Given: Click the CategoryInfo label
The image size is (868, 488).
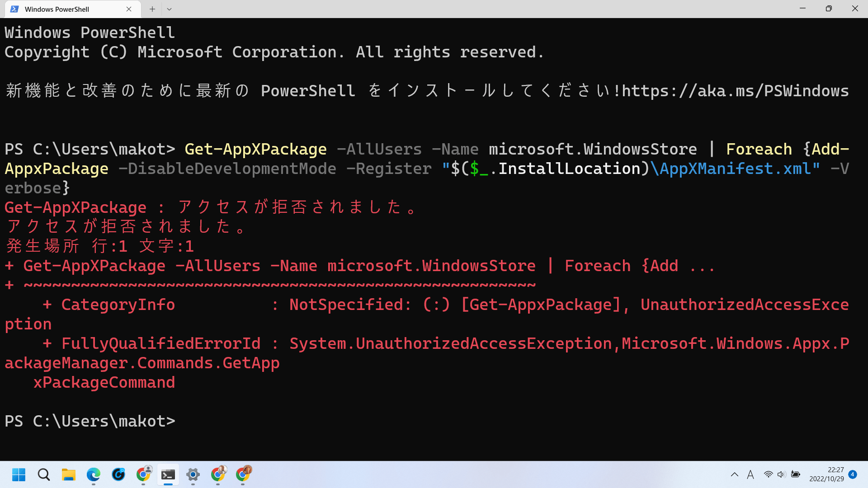Looking at the screenshot, I should pos(118,305).
